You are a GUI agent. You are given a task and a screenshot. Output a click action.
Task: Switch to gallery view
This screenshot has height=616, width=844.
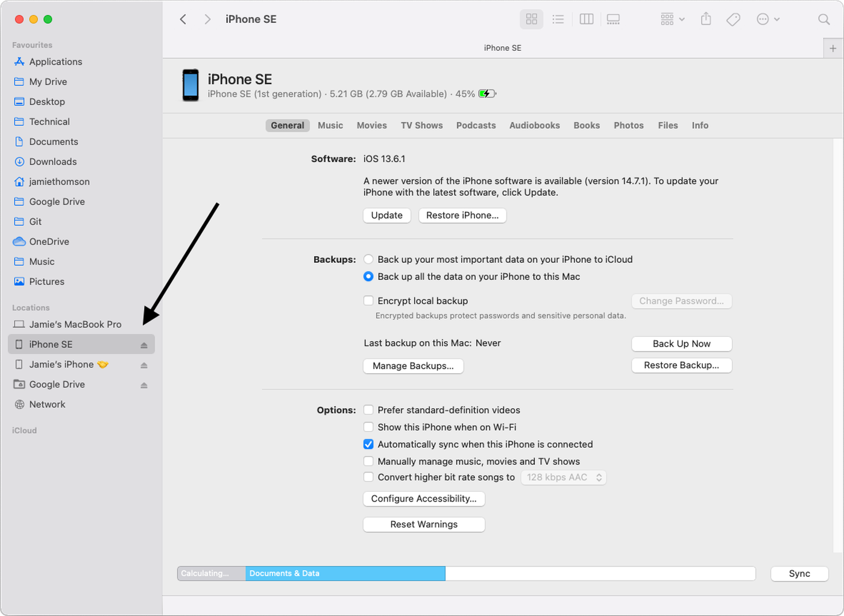click(x=613, y=19)
